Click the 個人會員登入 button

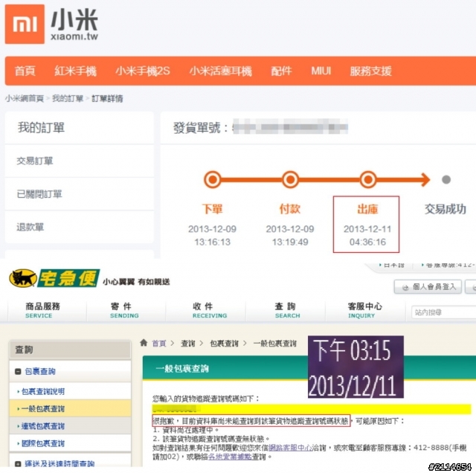[x=428, y=286]
